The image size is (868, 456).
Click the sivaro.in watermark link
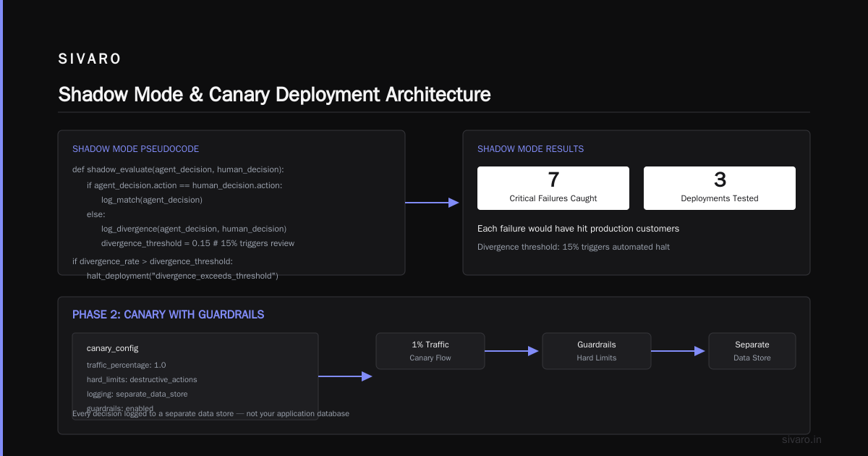(x=802, y=439)
